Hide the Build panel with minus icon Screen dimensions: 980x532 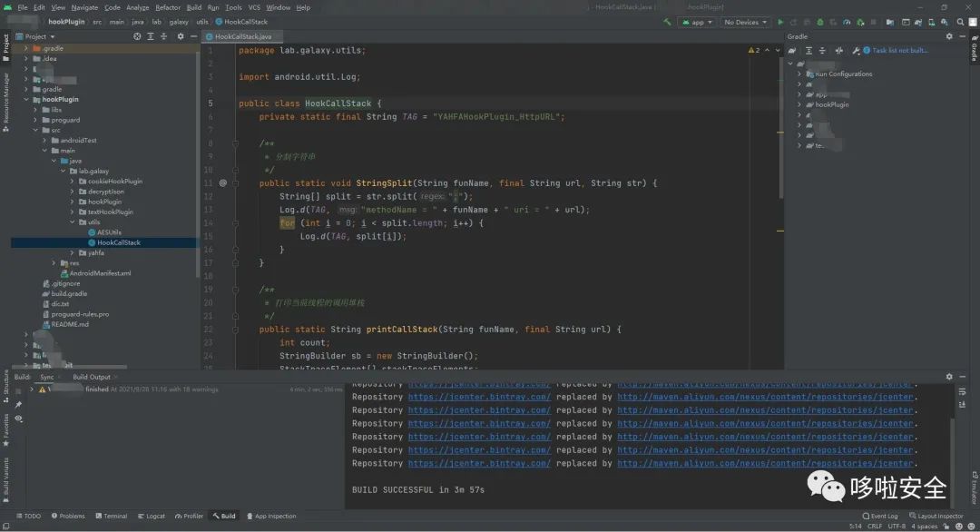[x=963, y=377]
